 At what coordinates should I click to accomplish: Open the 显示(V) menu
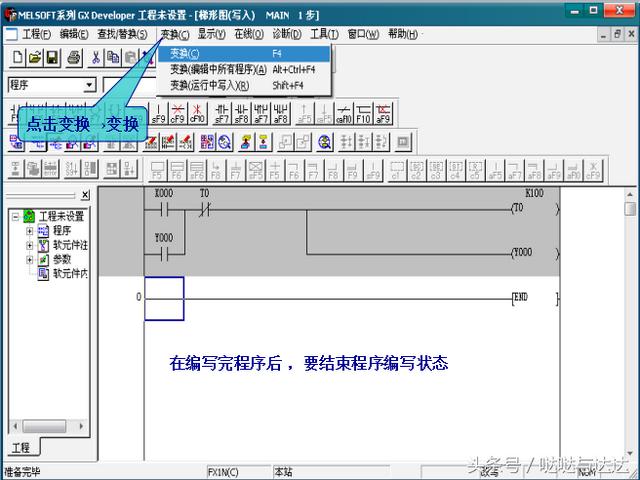point(211,34)
